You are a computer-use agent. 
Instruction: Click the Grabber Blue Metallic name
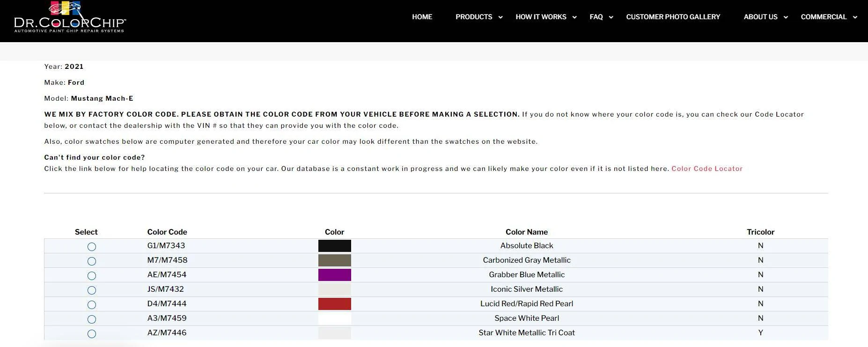(x=527, y=274)
